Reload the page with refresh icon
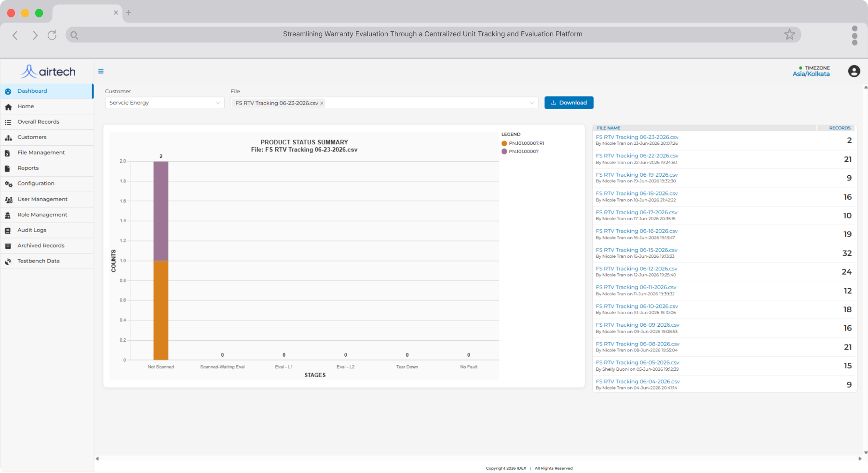This screenshot has height=473, width=868. click(52, 35)
